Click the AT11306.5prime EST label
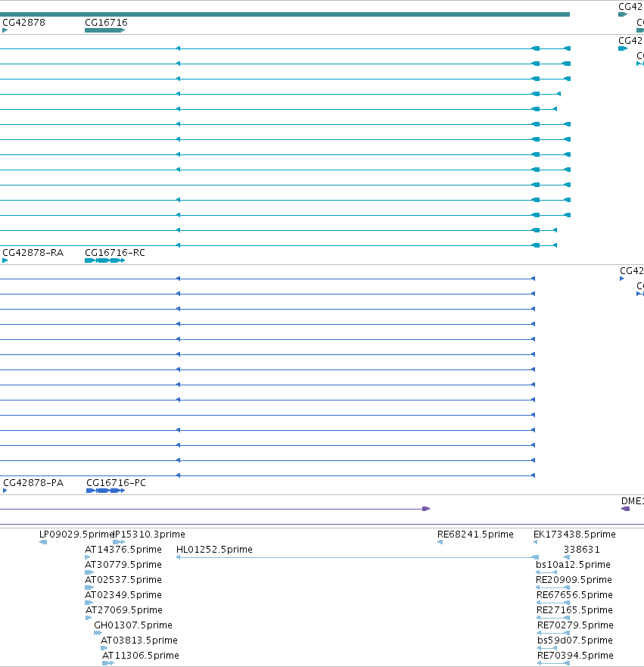The width and height of the screenshot is (644, 667). tap(141, 656)
